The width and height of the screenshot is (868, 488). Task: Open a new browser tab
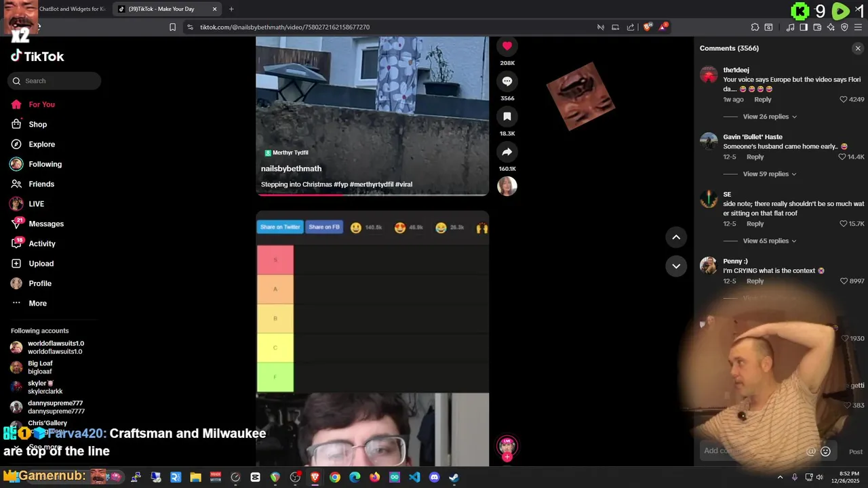coord(231,9)
